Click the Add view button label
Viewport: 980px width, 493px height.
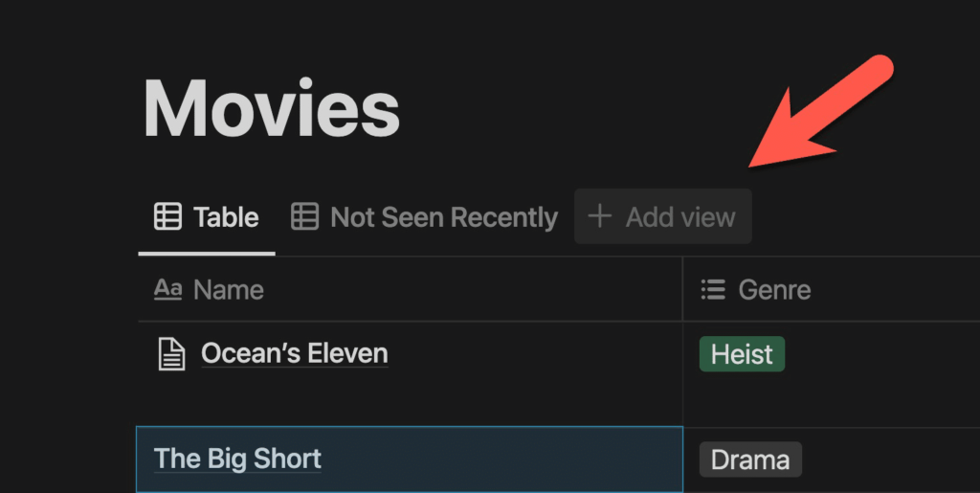point(680,217)
